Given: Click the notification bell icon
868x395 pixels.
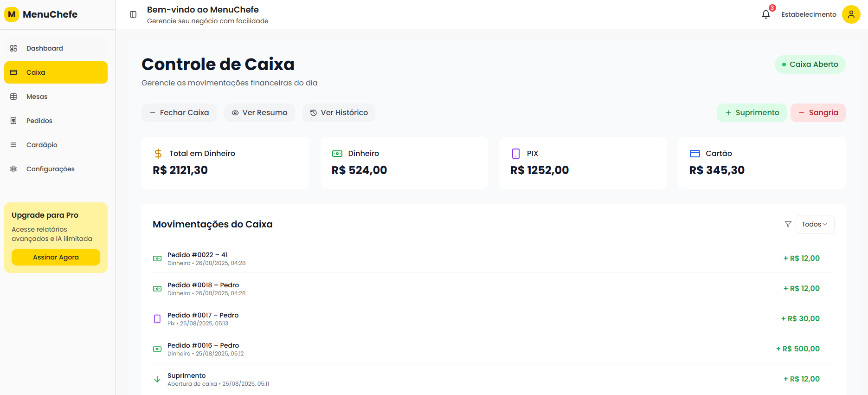Looking at the screenshot, I should (765, 14).
